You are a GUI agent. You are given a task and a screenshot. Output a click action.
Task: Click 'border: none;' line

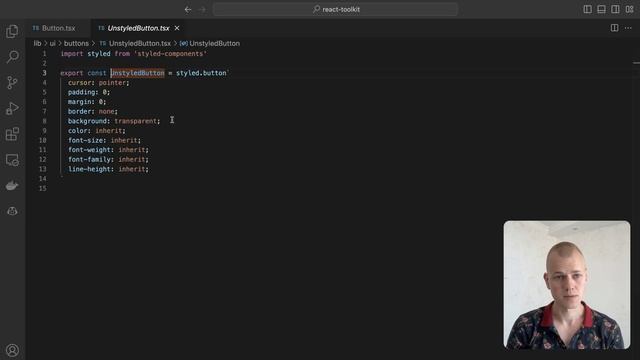[93, 111]
